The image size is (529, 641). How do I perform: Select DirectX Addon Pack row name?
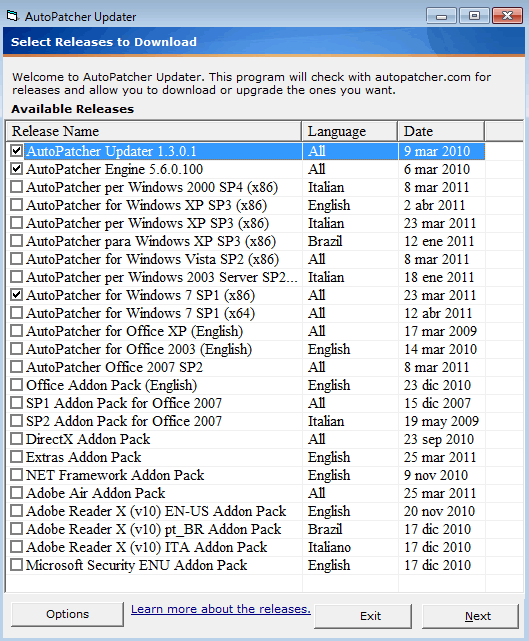click(88, 439)
